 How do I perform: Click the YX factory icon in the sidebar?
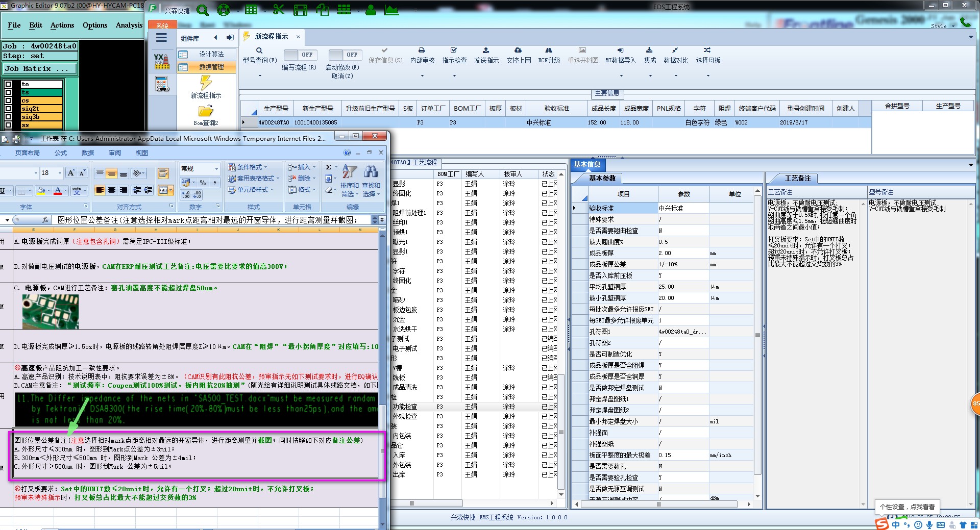point(161,61)
